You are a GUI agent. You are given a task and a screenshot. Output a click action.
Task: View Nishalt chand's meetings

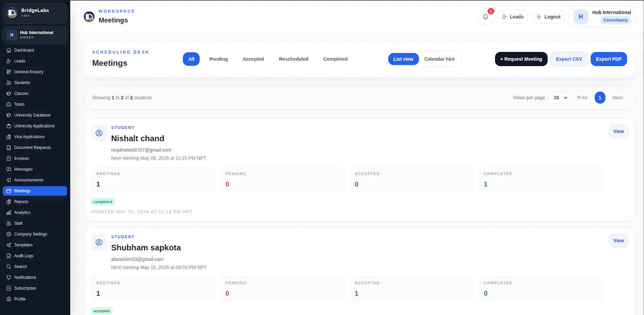pos(618,131)
